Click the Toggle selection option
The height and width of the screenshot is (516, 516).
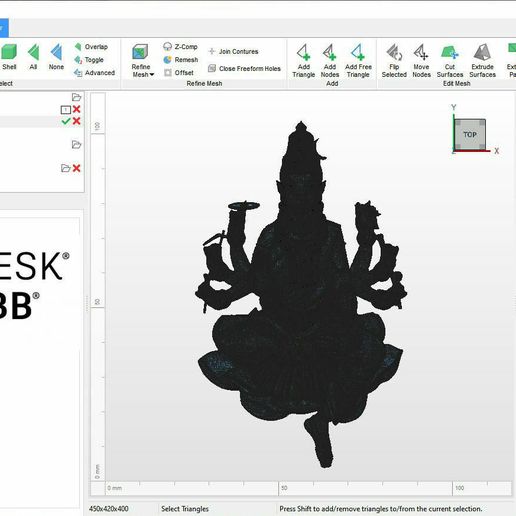89,60
